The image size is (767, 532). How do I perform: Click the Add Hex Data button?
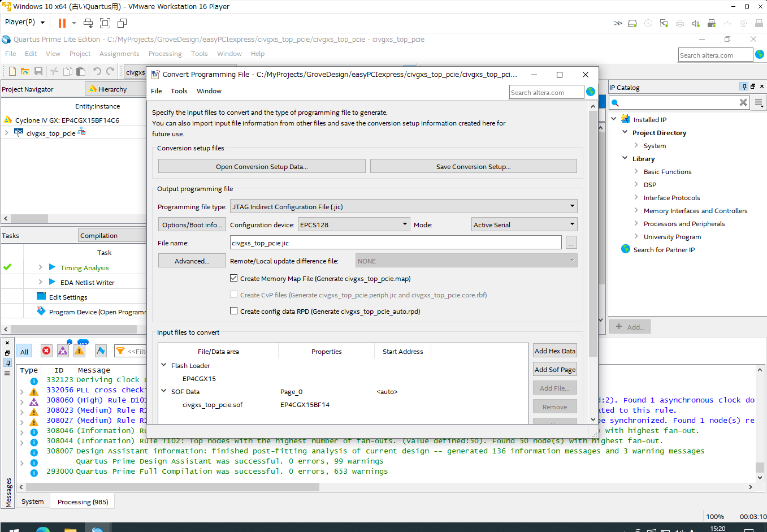tap(555, 351)
